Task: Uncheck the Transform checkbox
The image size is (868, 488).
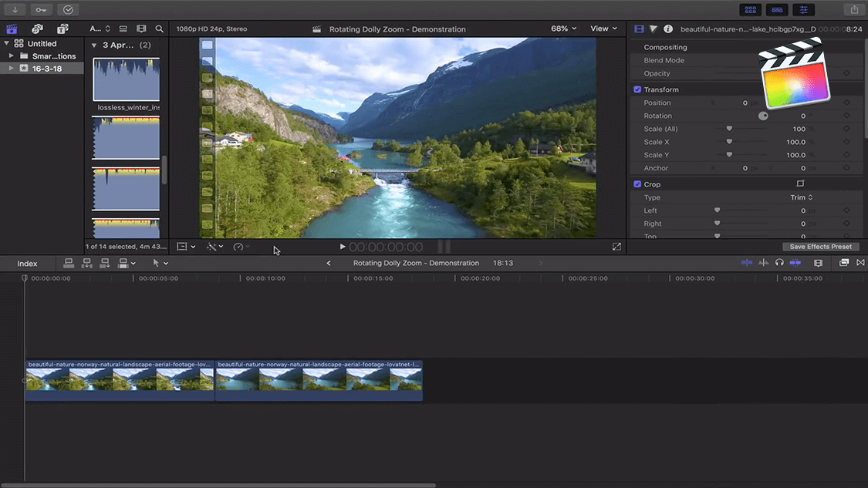Action: click(x=637, y=89)
